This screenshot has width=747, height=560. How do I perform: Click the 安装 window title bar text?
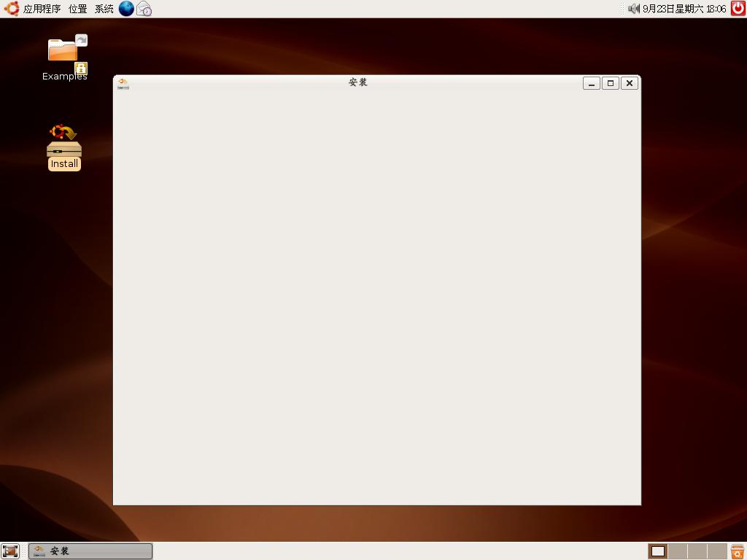pyautogui.click(x=357, y=82)
